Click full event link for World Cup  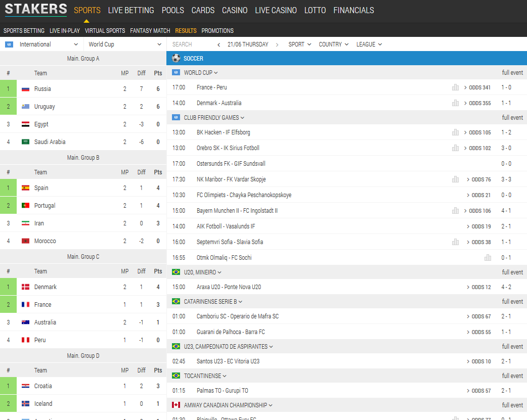click(512, 73)
